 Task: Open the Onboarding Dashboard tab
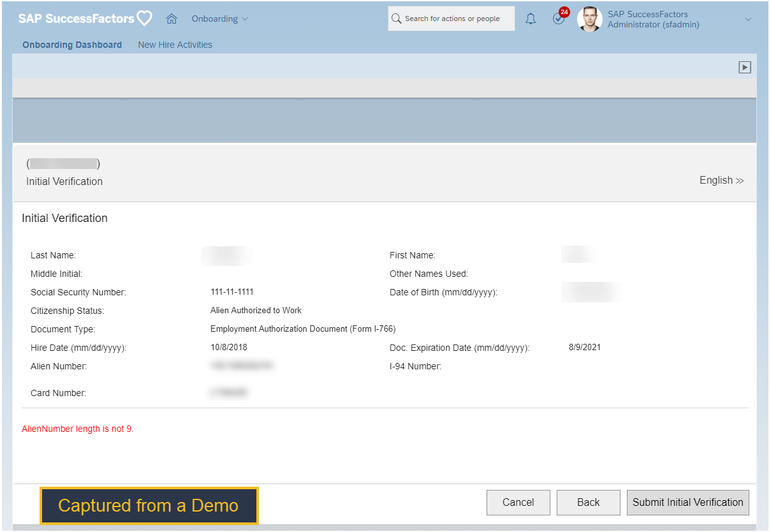(72, 45)
